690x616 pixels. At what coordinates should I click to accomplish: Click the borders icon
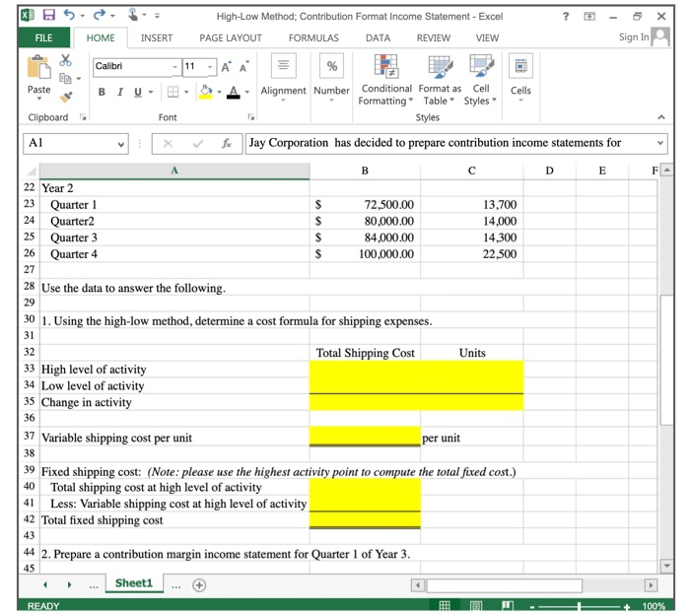pos(172,92)
